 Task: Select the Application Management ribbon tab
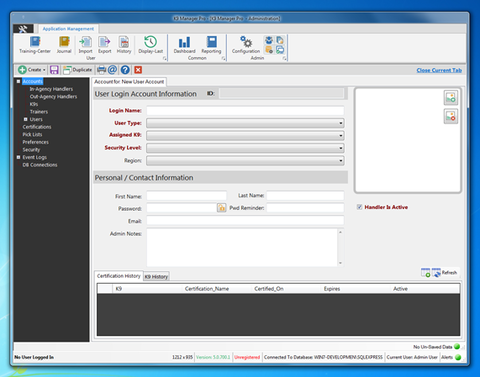tap(68, 29)
